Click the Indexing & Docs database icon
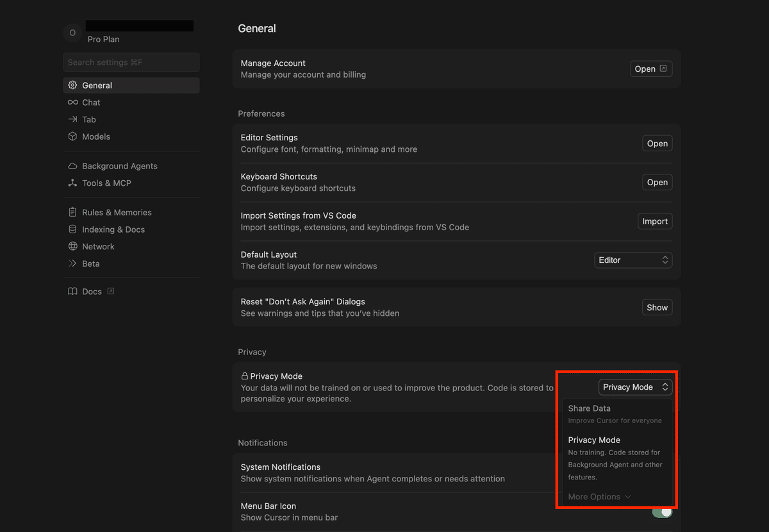This screenshot has width=769, height=532. pos(72,229)
